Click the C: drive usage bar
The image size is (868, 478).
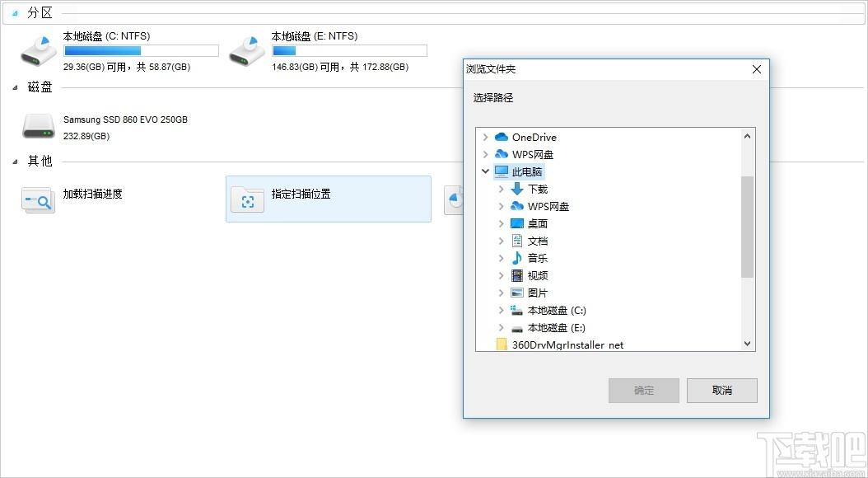141,51
